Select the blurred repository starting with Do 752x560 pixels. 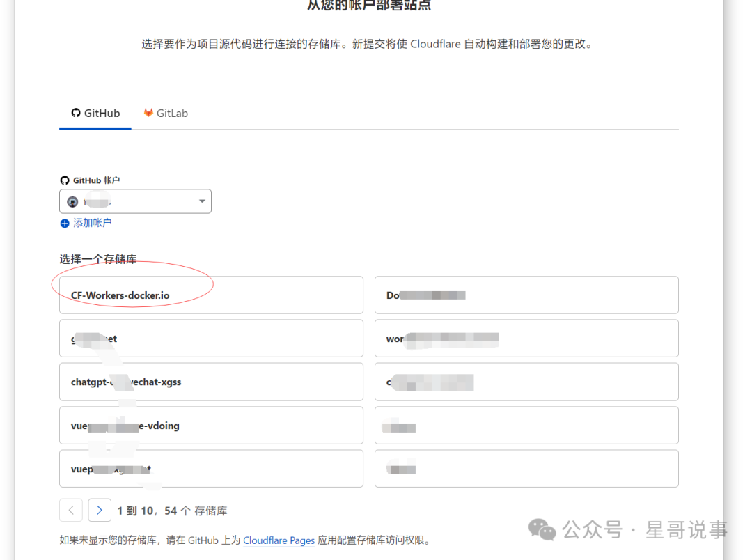526,295
